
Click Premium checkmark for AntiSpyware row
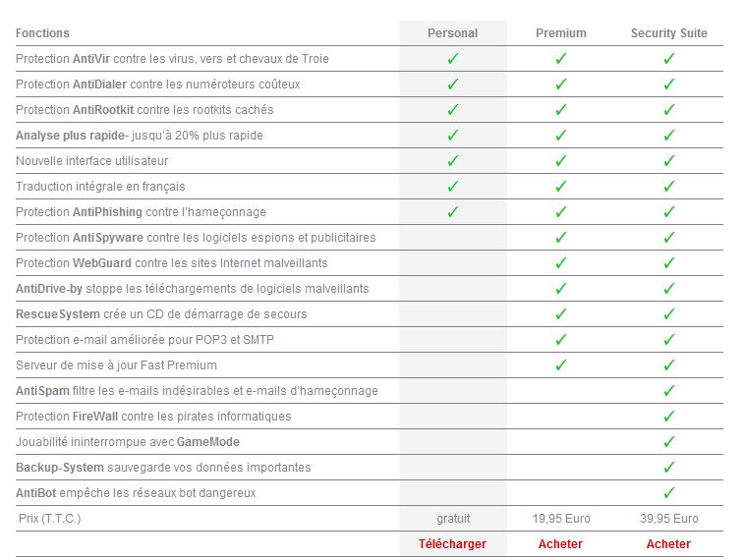561,238
